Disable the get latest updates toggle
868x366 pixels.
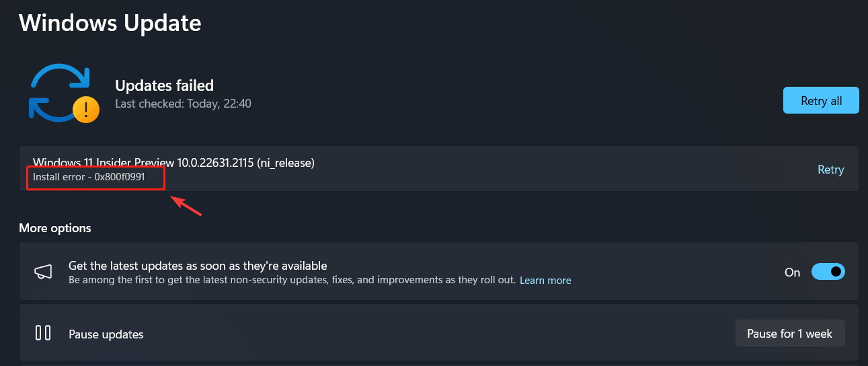[828, 272]
